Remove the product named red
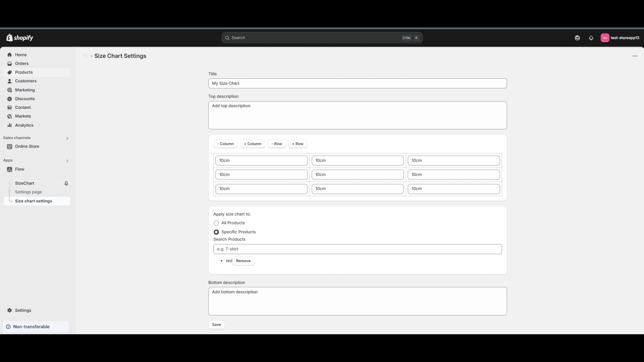Image resolution: width=644 pixels, height=362 pixels. 243,261
